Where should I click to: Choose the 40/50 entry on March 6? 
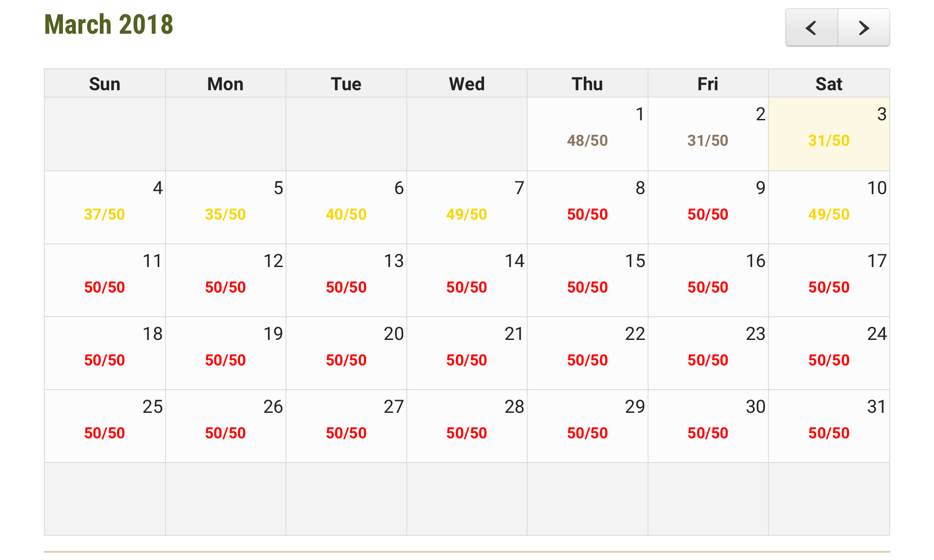(x=346, y=215)
